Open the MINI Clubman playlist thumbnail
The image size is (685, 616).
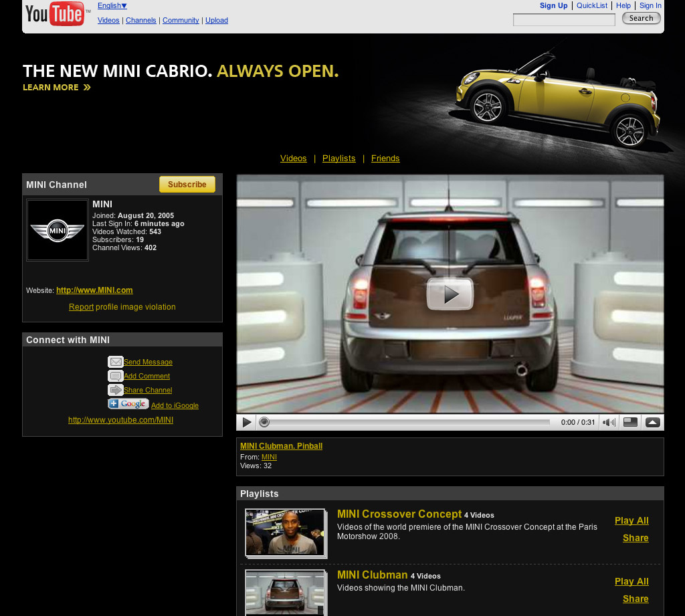click(x=285, y=593)
